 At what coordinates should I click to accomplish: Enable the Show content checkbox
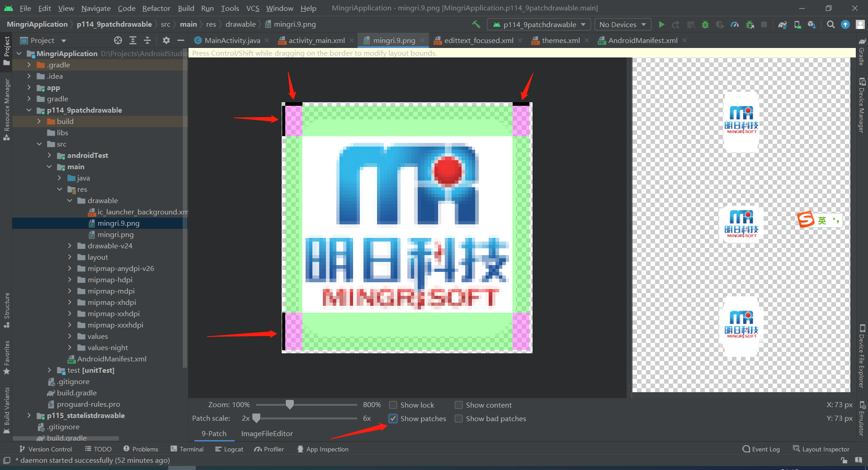[458, 405]
